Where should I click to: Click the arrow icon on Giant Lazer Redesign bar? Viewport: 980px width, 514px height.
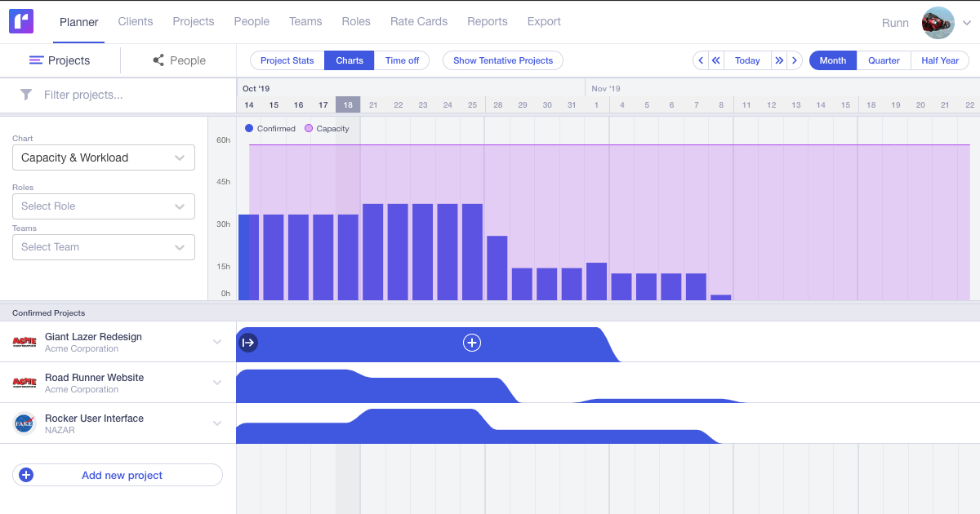247,343
